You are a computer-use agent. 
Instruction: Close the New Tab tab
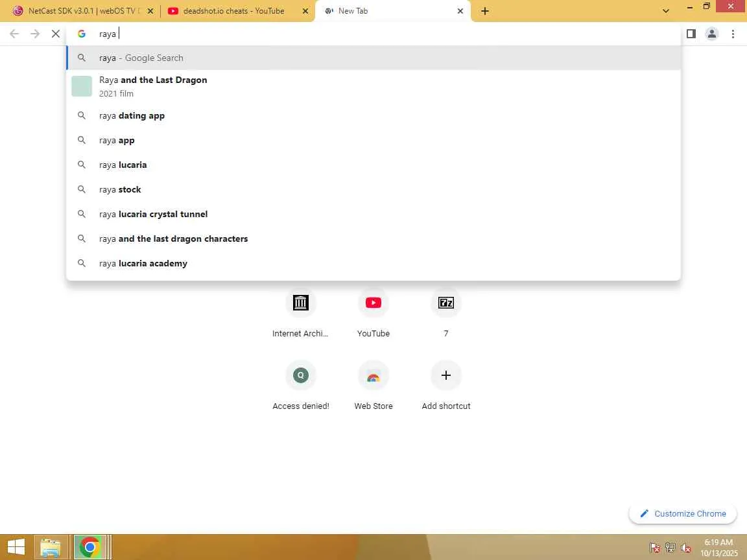point(460,11)
